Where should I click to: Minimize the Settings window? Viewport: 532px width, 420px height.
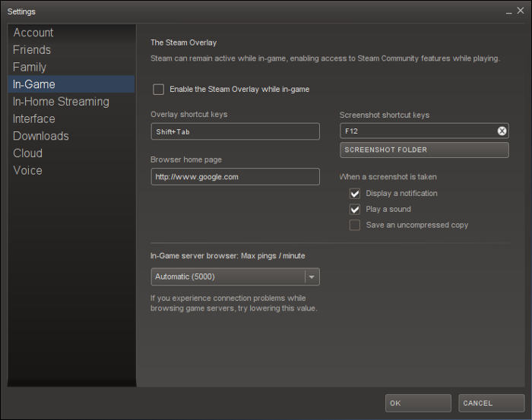pos(508,12)
